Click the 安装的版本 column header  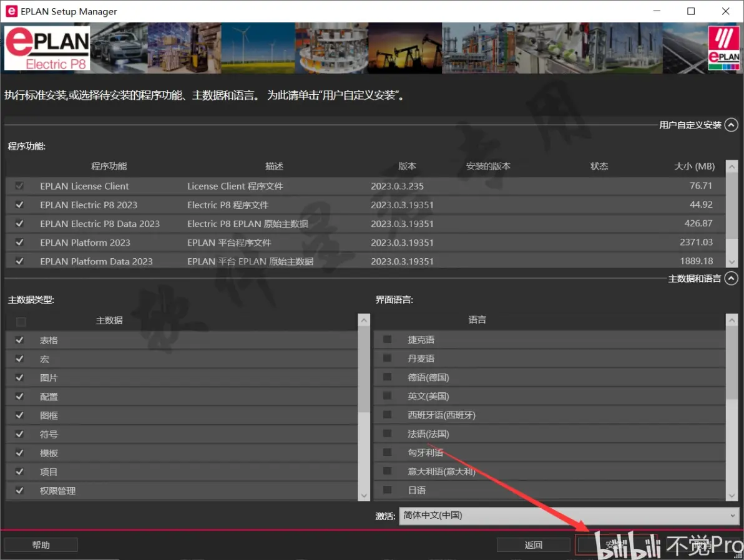point(487,167)
